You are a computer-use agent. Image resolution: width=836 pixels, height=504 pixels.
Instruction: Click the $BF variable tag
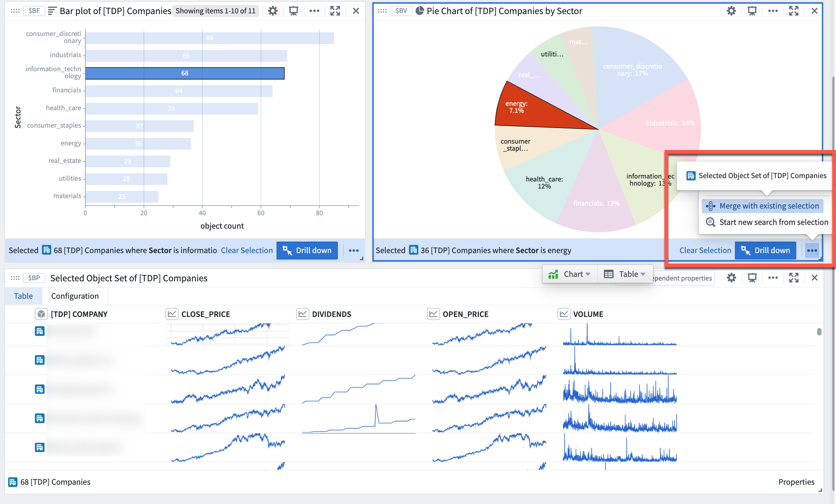[x=34, y=11]
